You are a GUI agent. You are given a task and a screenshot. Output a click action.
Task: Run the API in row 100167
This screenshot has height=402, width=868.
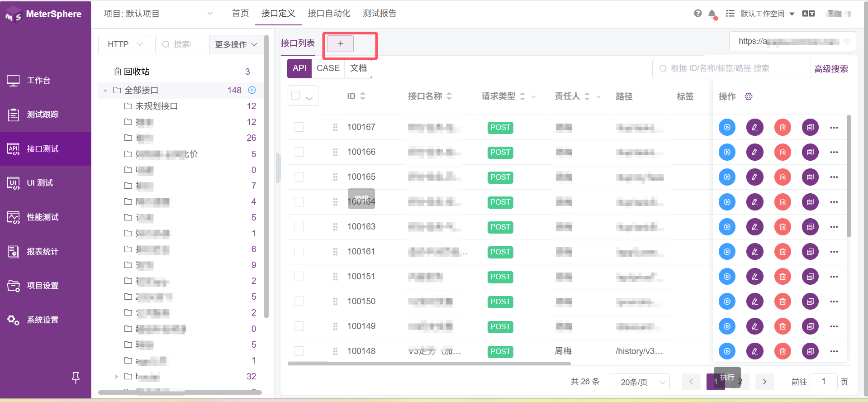(x=727, y=127)
